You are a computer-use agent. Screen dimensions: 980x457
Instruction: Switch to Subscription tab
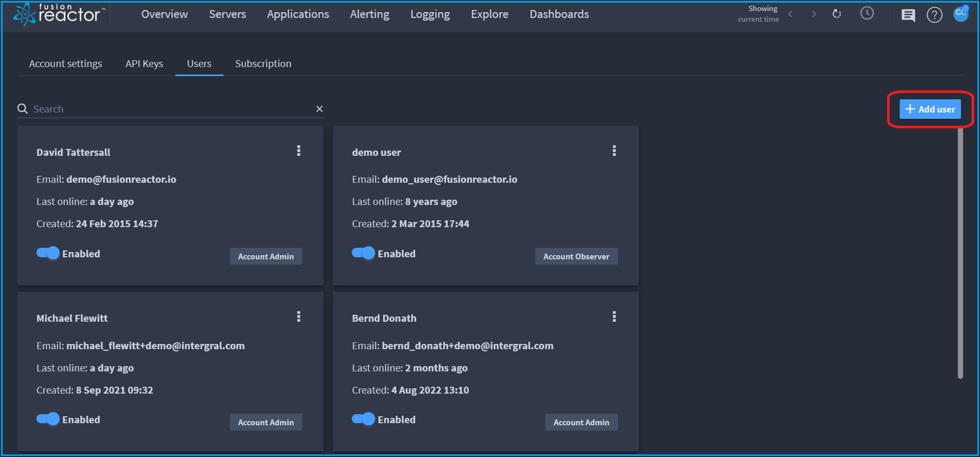coord(263,64)
